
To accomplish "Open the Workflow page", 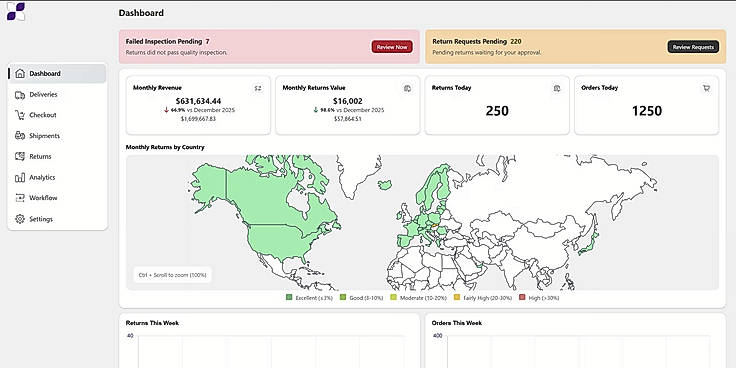I will (58, 198).
